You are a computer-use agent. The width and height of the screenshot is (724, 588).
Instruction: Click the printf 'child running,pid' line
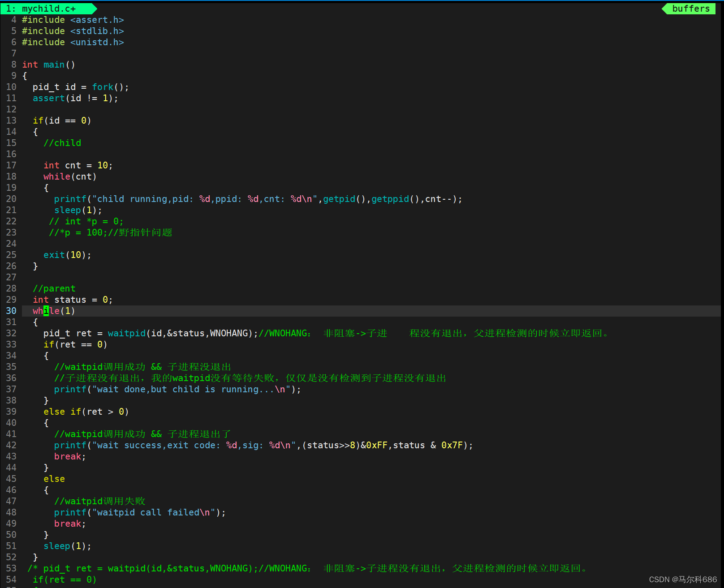click(258, 199)
